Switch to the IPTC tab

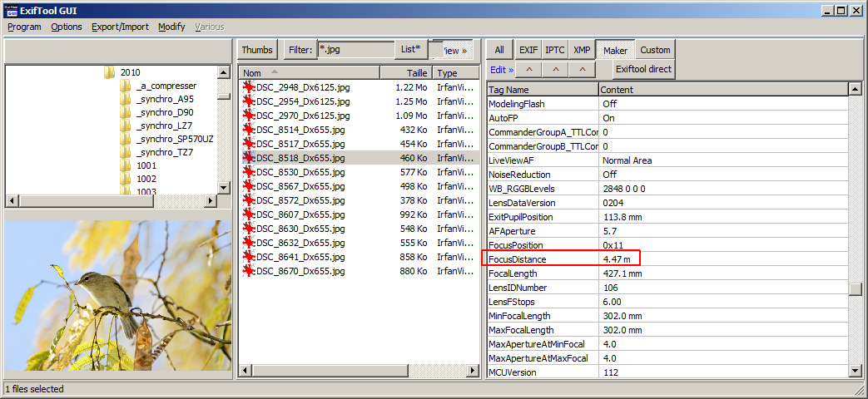(x=555, y=50)
